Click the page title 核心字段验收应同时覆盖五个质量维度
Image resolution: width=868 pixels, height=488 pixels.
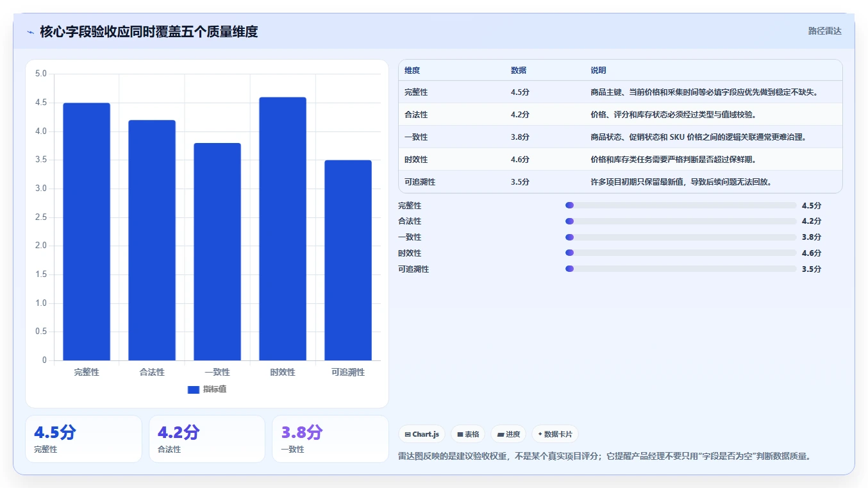click(149, 31)
